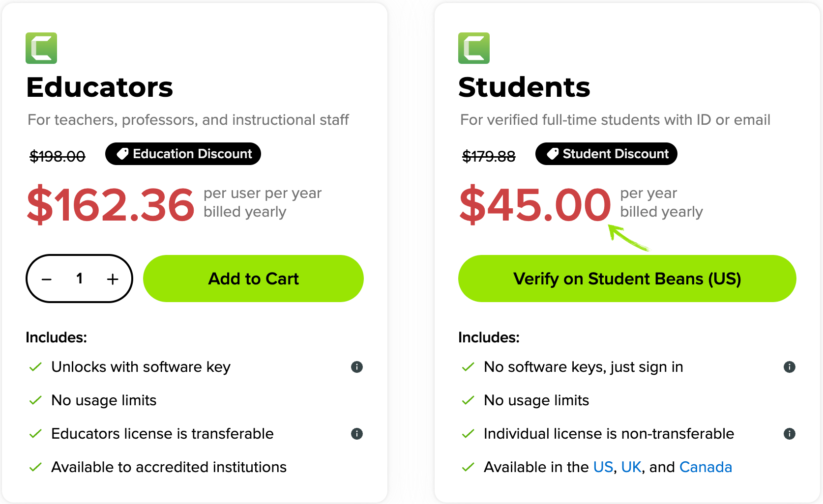The image size is (823, 504).
Task: Click Verify on Student Beans (US) button
Action: [627, 279]
